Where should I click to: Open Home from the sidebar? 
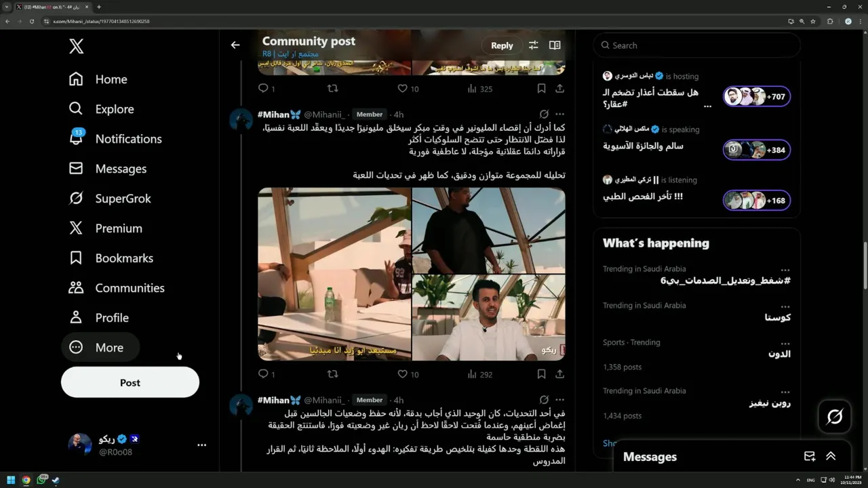pos(98,79)
